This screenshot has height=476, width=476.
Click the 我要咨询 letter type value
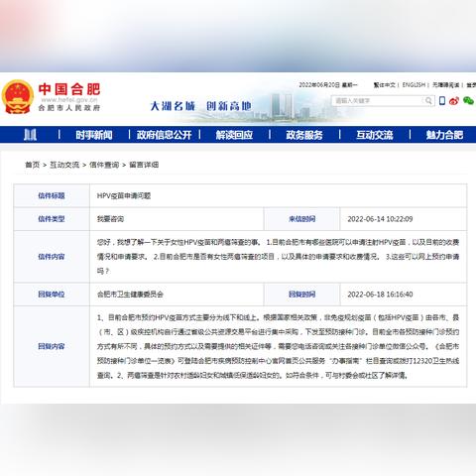point(110,219)
